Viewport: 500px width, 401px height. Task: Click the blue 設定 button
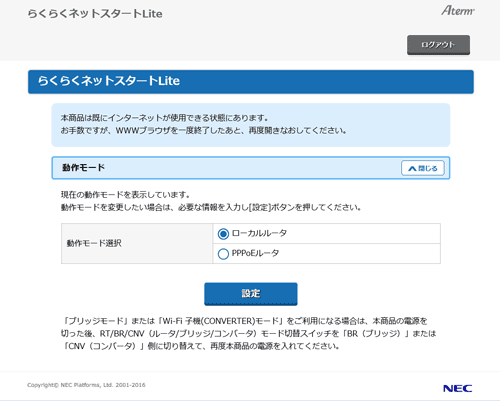251,294
